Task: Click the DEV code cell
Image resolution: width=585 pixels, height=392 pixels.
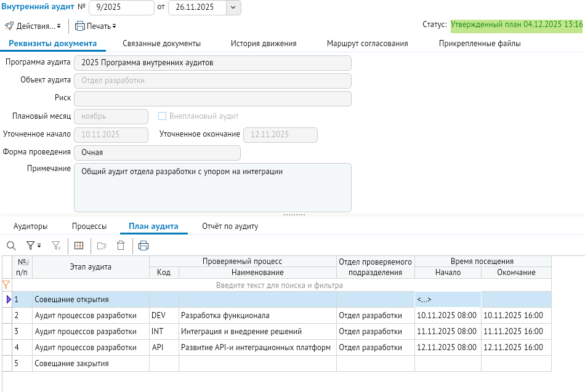Action: pos(164,316)
